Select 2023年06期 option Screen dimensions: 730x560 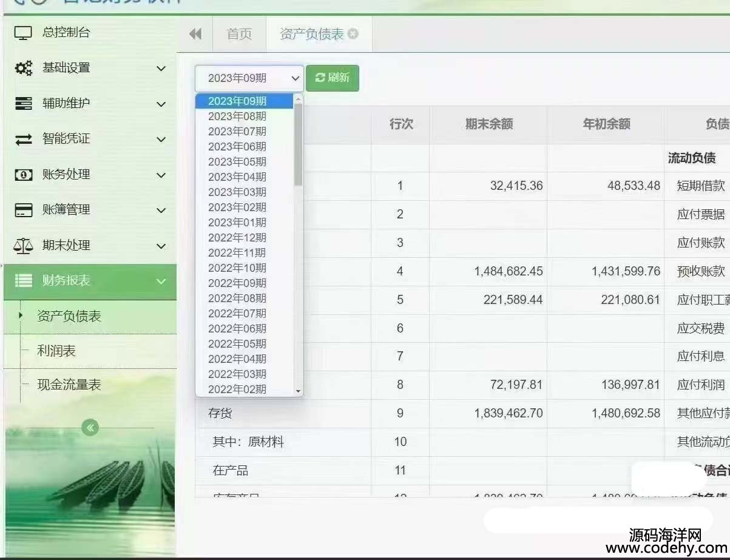pyautogui.click(x=245, y=146)
